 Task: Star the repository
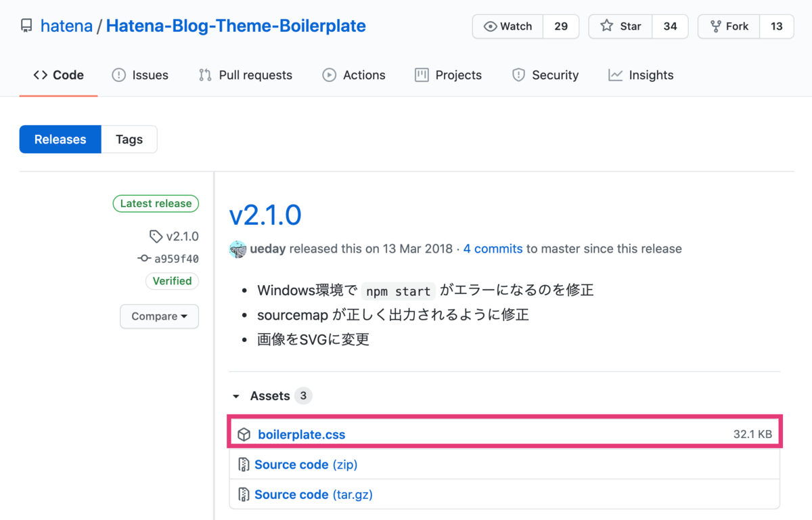coord(621,26)
